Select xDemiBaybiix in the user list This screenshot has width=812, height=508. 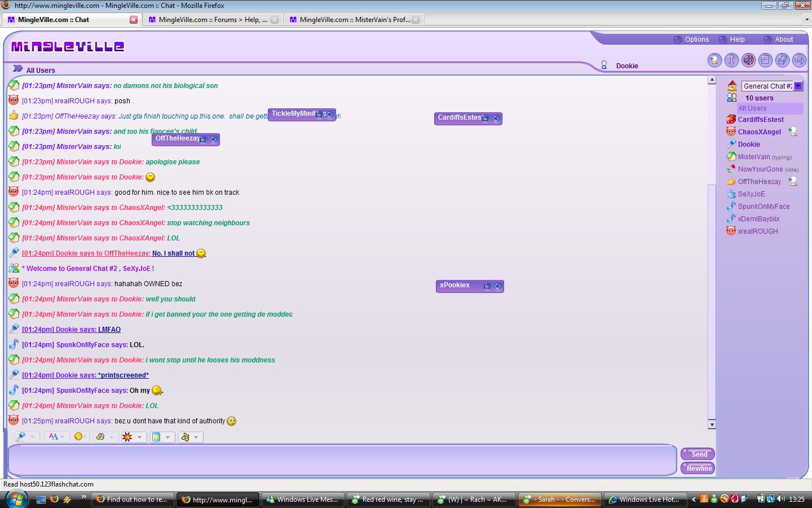[x=758, y=219]
